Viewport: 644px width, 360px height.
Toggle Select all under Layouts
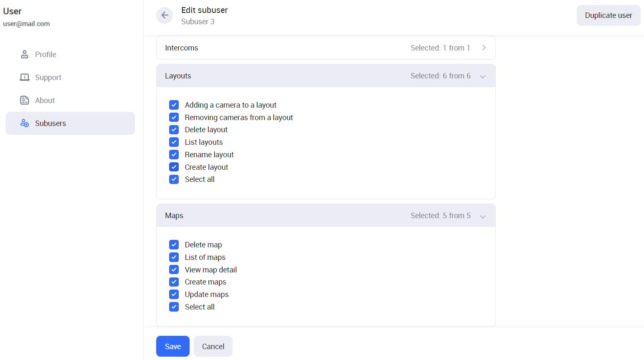174,179
